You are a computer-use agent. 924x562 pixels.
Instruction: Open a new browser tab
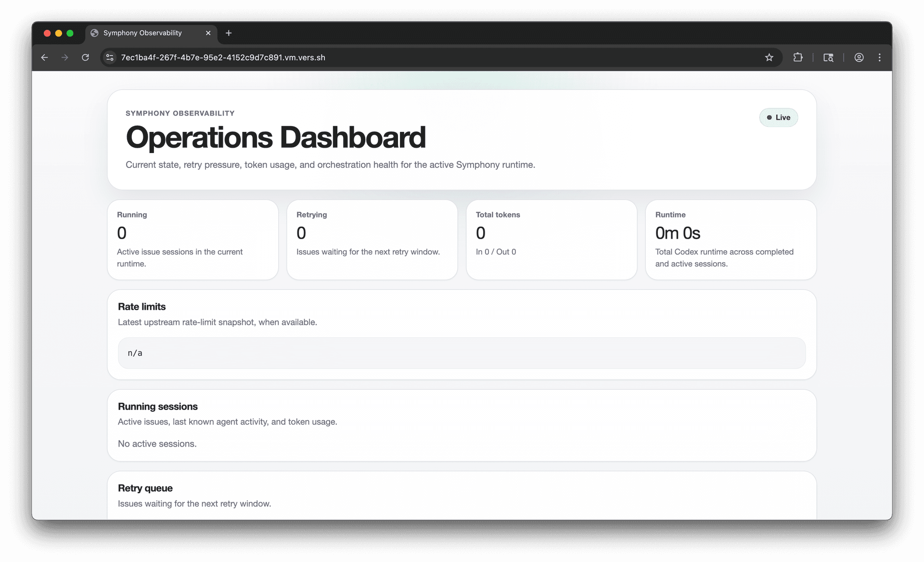point(229,33)
